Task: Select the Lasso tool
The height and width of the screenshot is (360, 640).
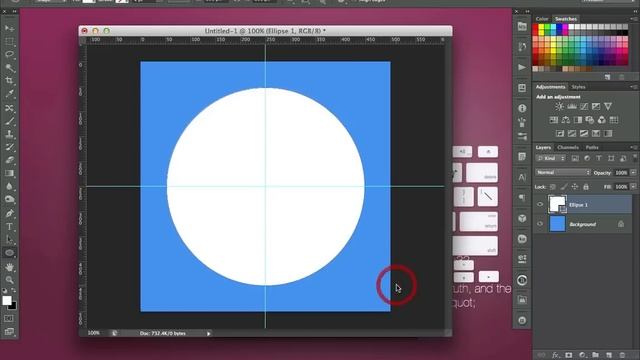Action: pos(9,54)
